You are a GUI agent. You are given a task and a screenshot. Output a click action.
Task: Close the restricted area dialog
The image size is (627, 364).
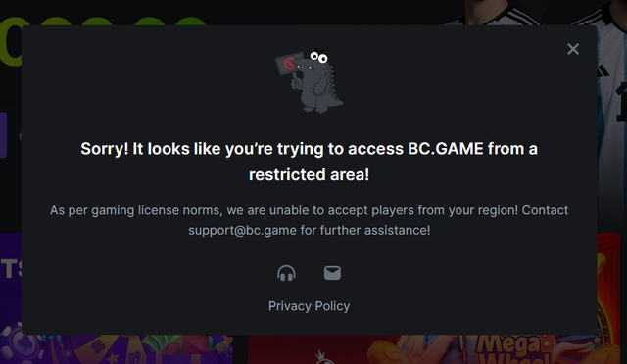pos(573,49)
